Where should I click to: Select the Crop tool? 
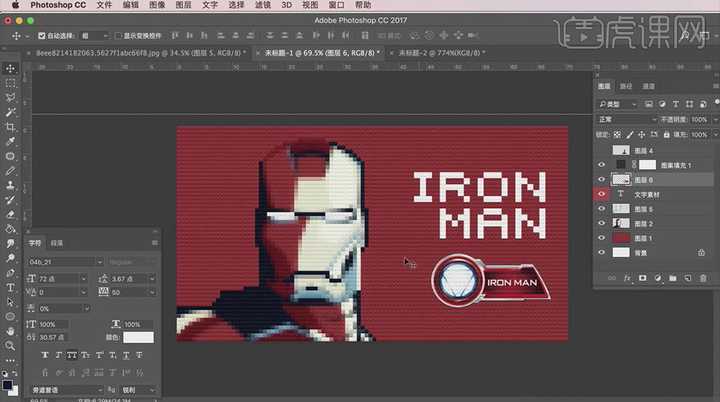click(10, 127)
